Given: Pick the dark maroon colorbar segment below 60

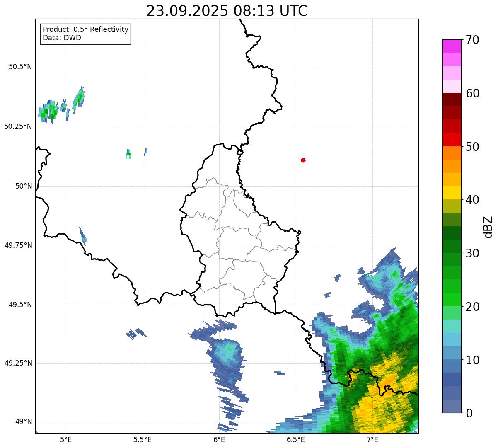Looking at the screenshot, I should (x=452, y=99).
